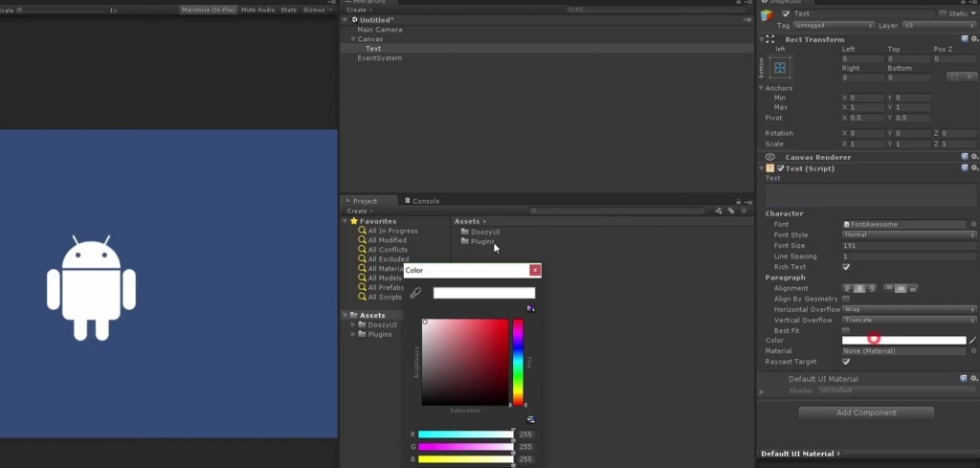Enable Best Fit checkbox
980x468 pixels.
tap(846, 330)
